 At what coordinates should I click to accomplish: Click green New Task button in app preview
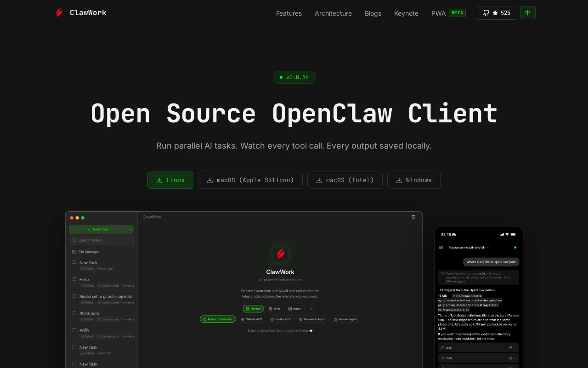[x=98, y=229]
